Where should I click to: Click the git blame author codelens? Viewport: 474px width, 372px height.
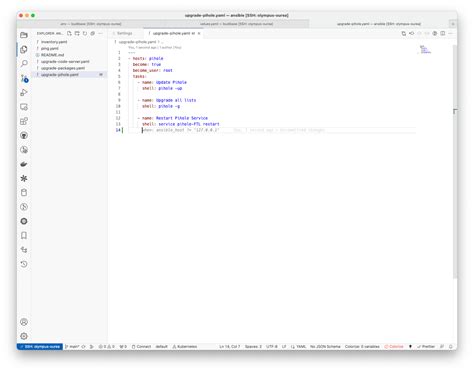(155, 47)
